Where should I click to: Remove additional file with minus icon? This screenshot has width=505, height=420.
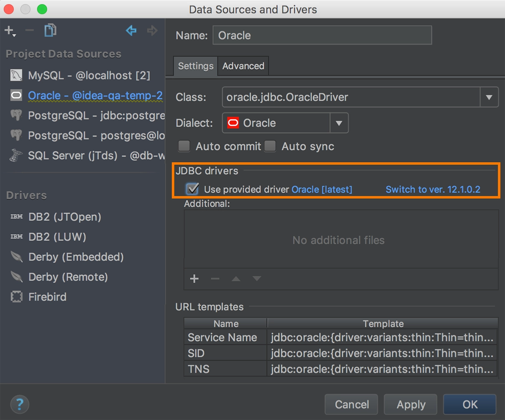coord(215,278)
